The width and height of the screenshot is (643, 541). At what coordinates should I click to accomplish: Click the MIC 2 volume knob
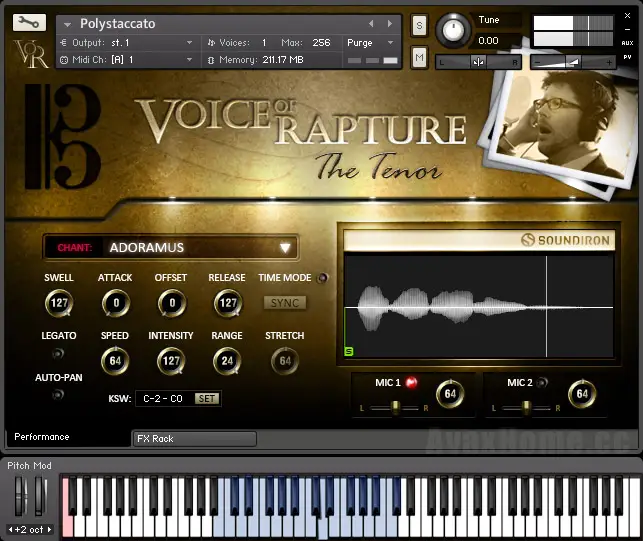point(582,394)
